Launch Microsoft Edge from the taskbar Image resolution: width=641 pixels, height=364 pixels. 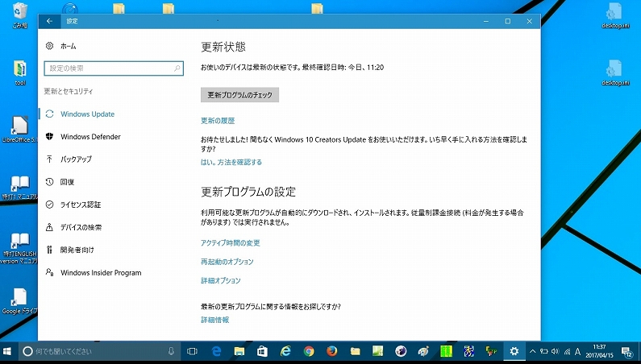point(216,351)
